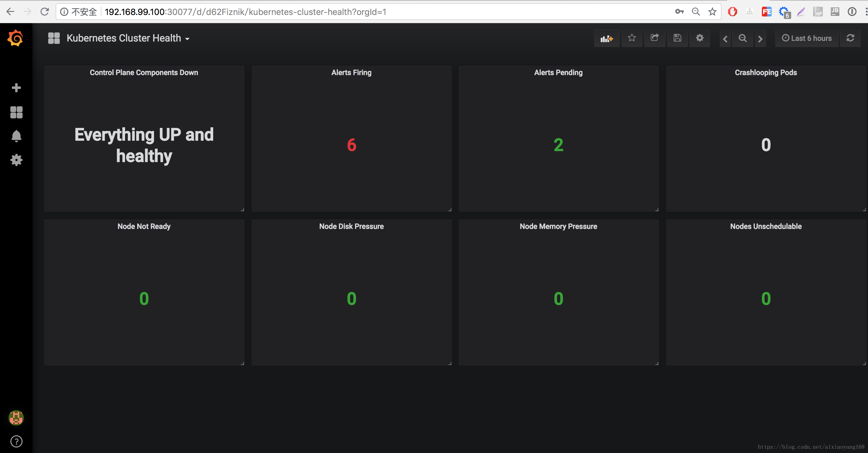The image size is (868, 453).
Task: Click the Node Not Ready panel title
Action: pos(144,226)
